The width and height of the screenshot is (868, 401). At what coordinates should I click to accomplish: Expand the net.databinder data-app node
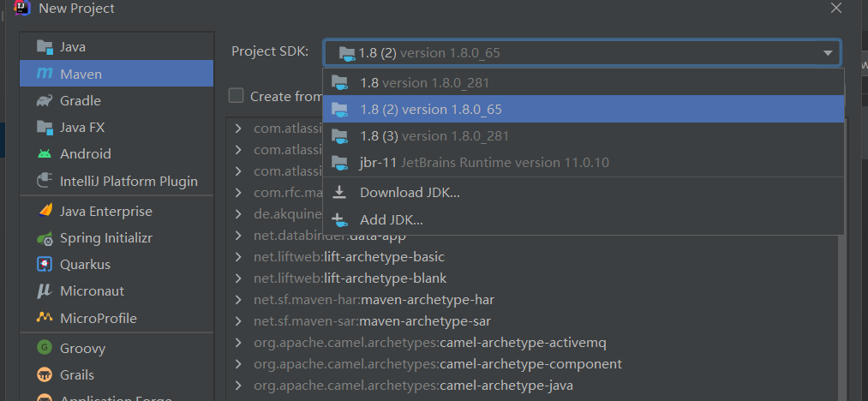pos(238,236)
